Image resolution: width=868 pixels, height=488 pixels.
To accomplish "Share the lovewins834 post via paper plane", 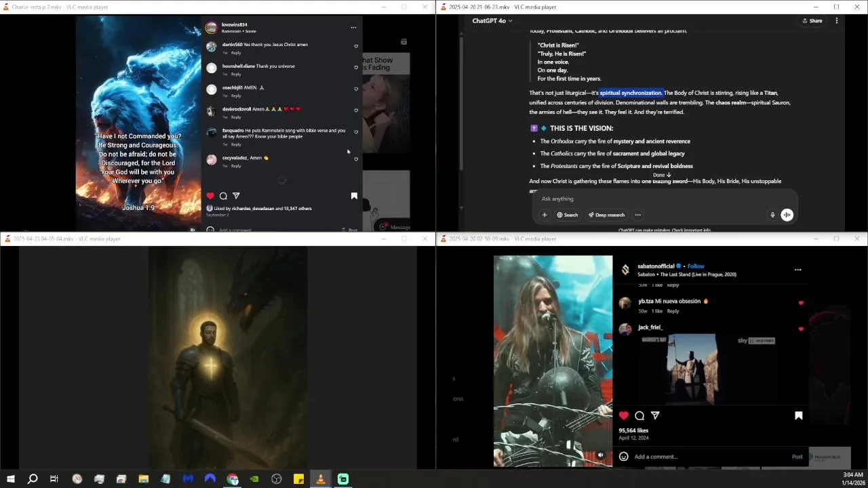I will (236, 196).
